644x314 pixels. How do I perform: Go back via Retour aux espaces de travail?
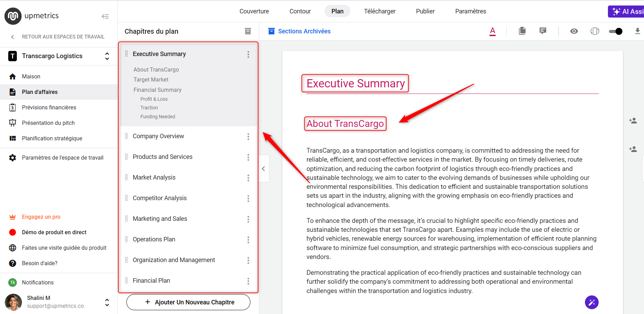[x=59, y=37]
